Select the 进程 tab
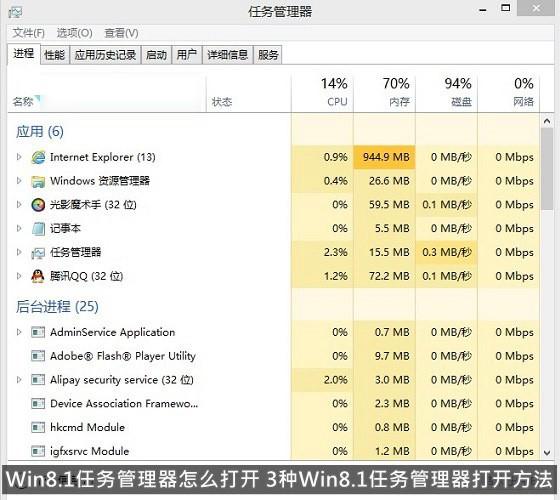The width and height of the screenshot is (560, 500). pyautogui.click(x=24, y=54)
